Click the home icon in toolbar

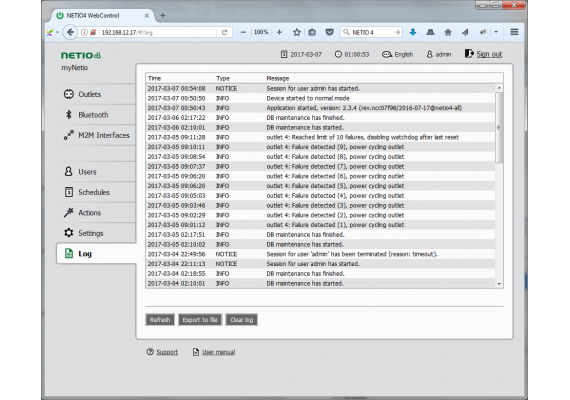click(448, 32)
